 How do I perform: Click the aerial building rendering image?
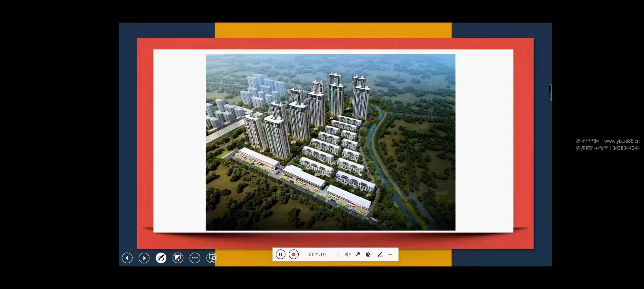(x=330, y=142)
